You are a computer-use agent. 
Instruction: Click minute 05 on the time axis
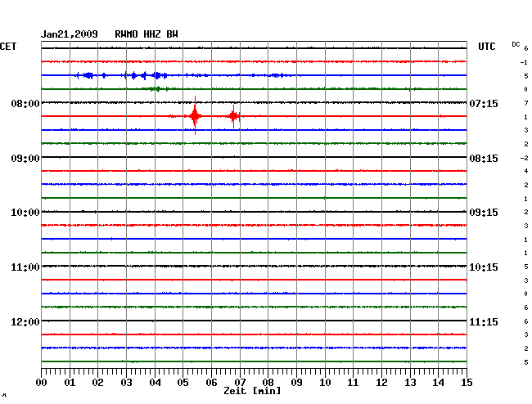pyautogui.click(x=183, y=383)
